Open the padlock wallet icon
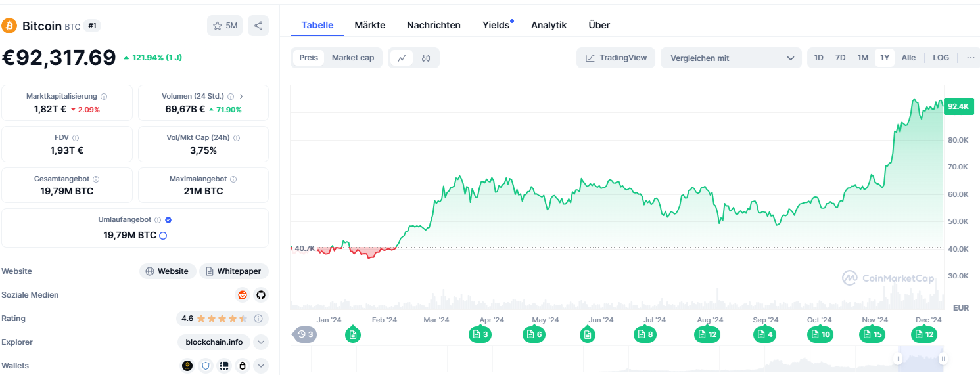 (243, 366)
